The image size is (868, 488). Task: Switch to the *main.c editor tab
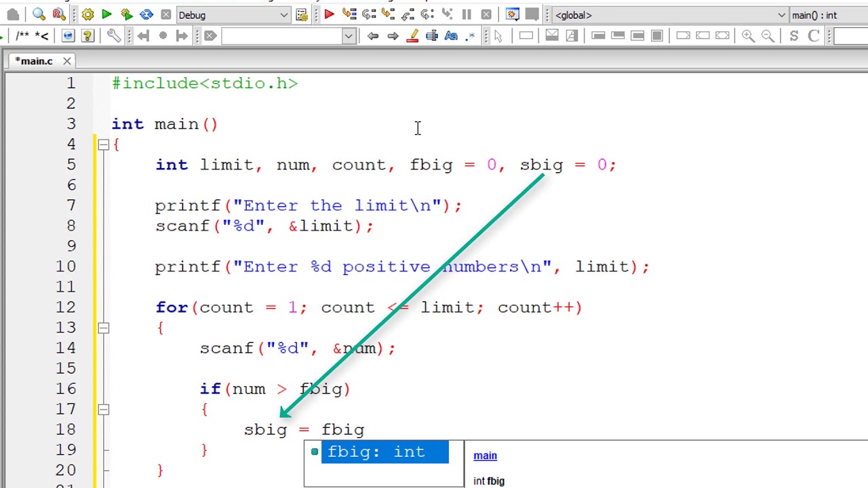pyautogui.click(x=34, y=61)
